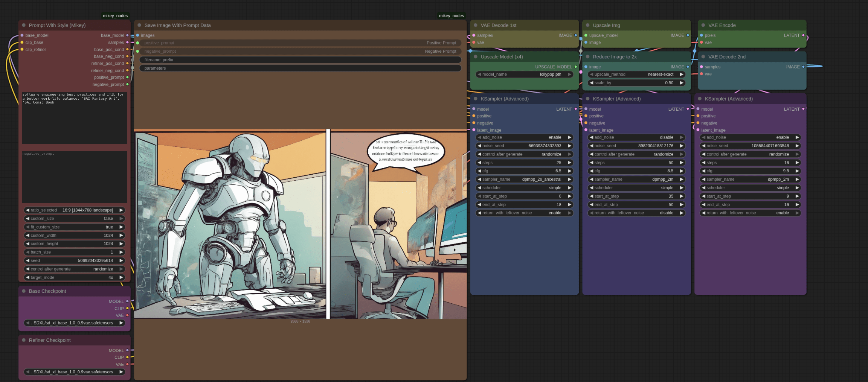Click the Reduce Image to 2x collapse dot
The image size is (868, 382).
587,57
